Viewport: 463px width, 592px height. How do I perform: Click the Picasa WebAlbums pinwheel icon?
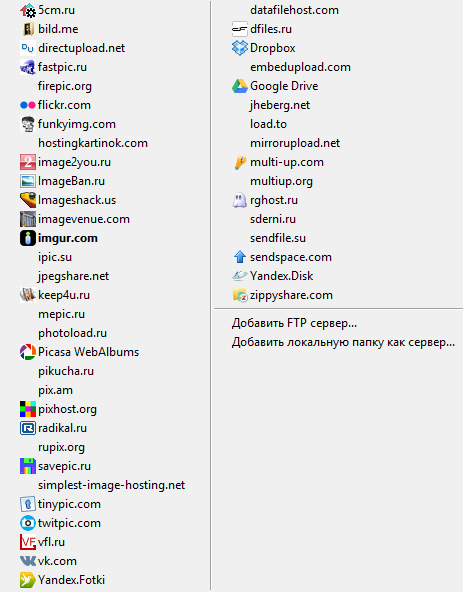click(x=28, y=352)
